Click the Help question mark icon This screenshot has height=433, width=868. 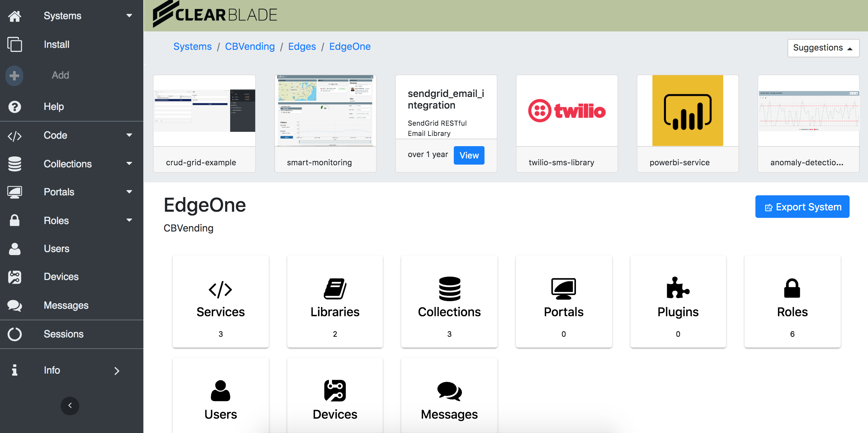tap(15, 107)
